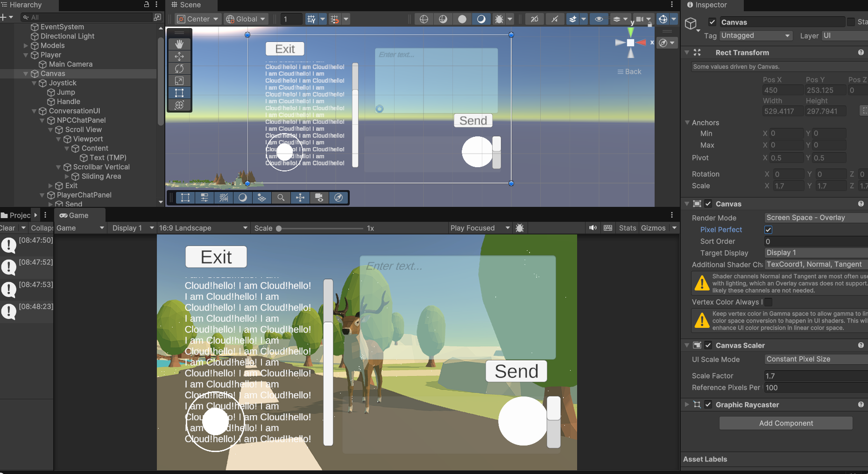Viewport: 868px width, 474px height.
Task: Select the Move tool in Scene toolbar
Action: 179,57
